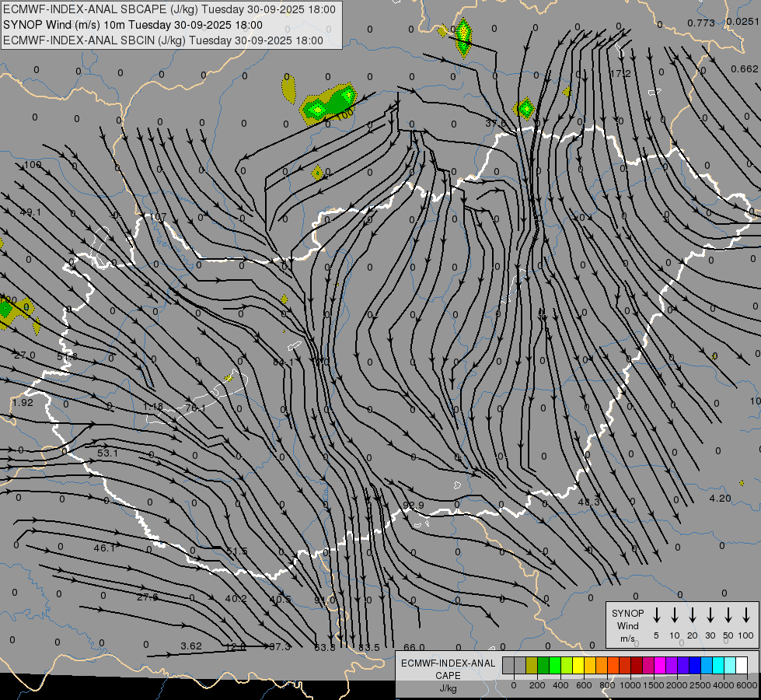Image resolution: width=761 pixels, height=700 pixels.
Task: Click the wind arrow above 100 m/s
Action: [746, 615]
